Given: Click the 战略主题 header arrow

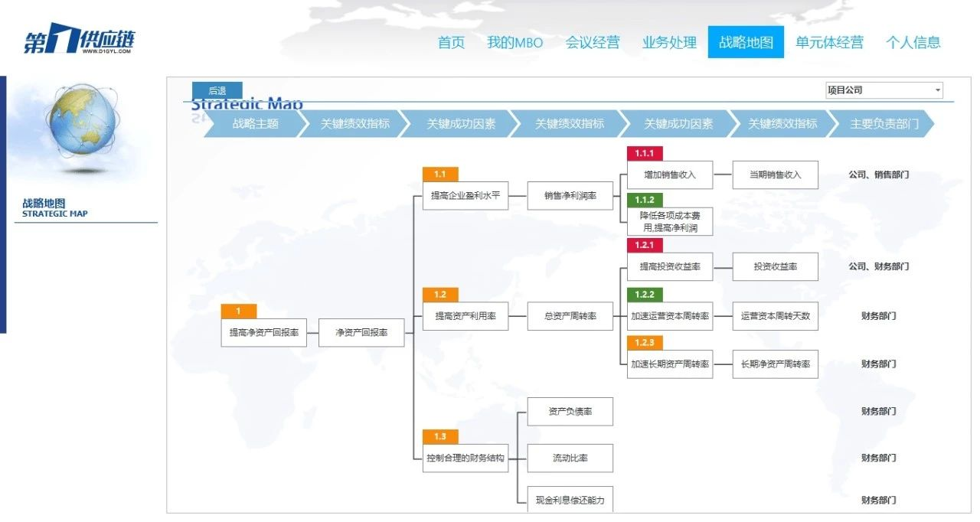Looking at the screenshot, I should [256, 124].
